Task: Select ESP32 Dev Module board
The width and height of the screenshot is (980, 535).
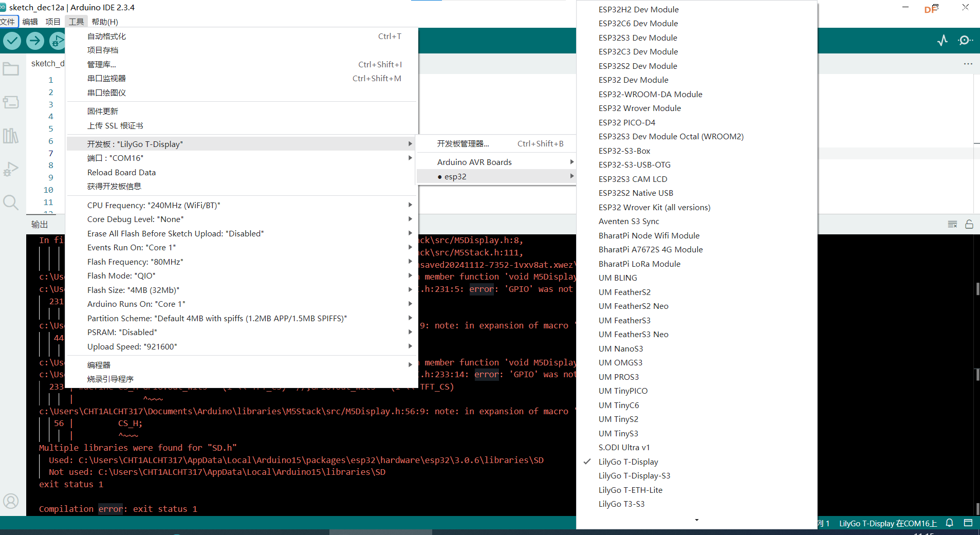Action: click(x=697, y=80)
